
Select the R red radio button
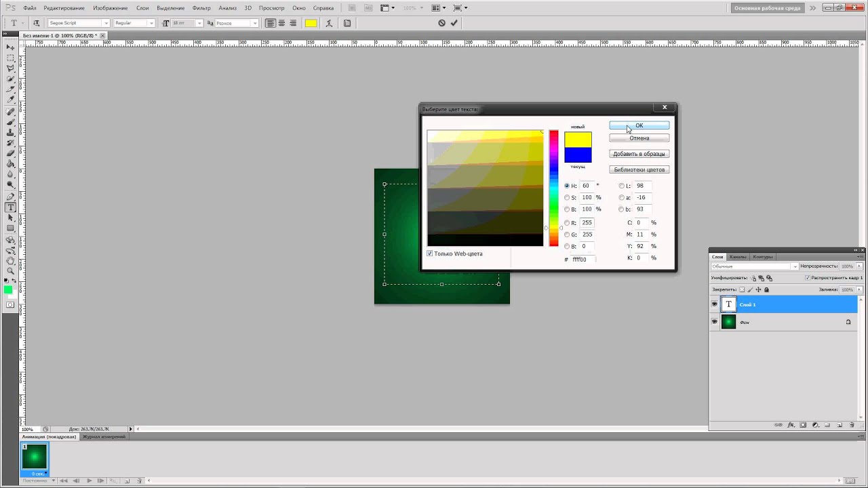tap(567, 223)
